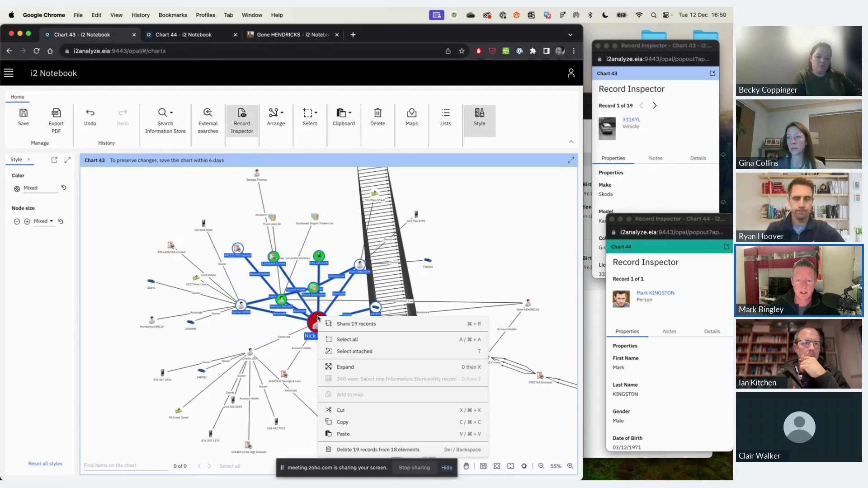Open Details tab in Chart 44 Record Inspector
The image size is (868, 488).
712,331
